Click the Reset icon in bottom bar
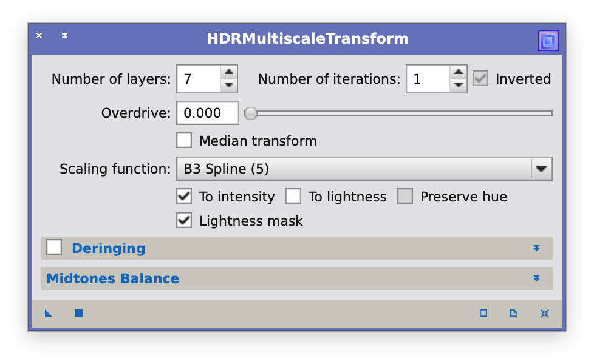The width and height of the screenshot is (594, 364). click(545, 314)
